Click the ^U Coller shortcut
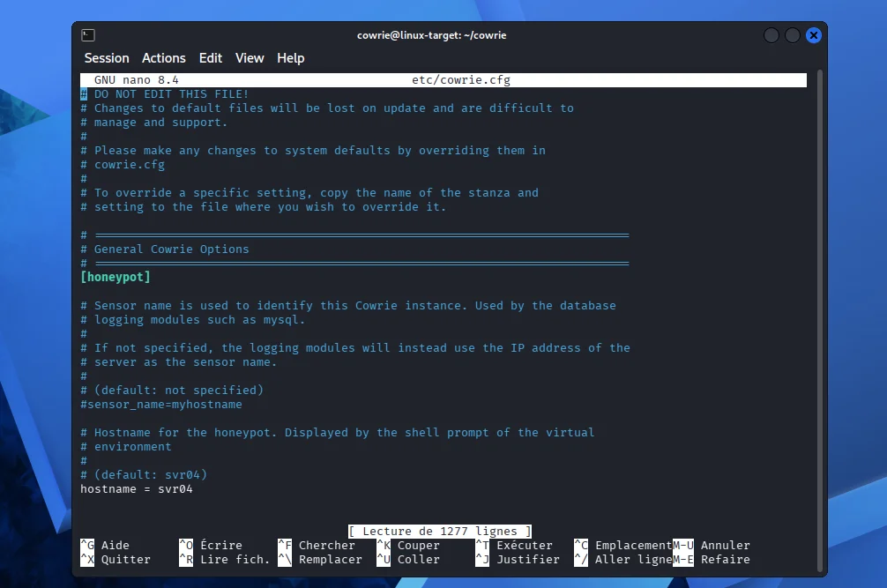 pos(408,559)
